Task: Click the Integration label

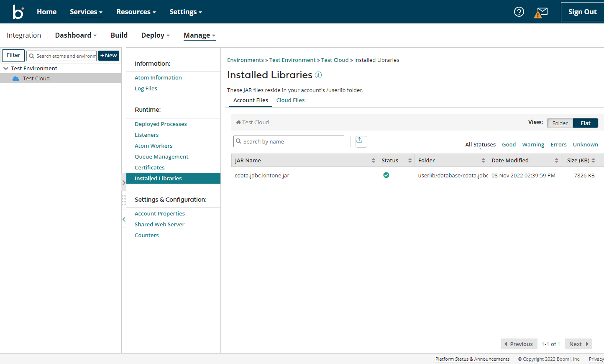Action: 24,35
